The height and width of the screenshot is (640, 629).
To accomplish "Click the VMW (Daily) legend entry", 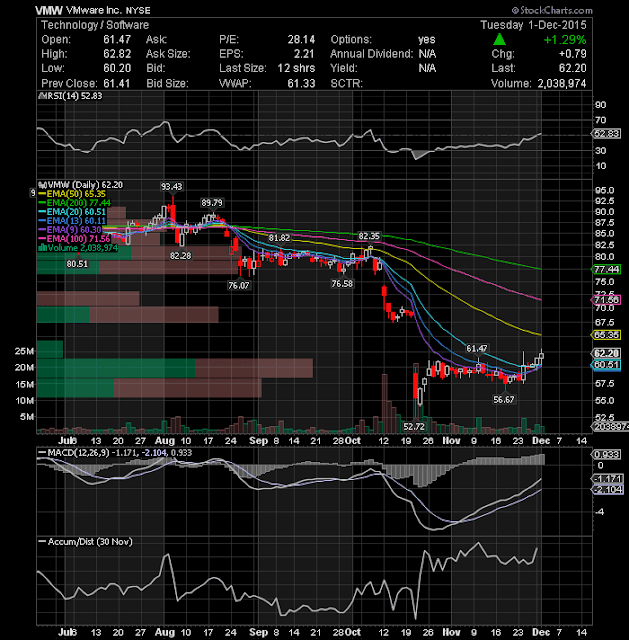I will pos(82,185).
